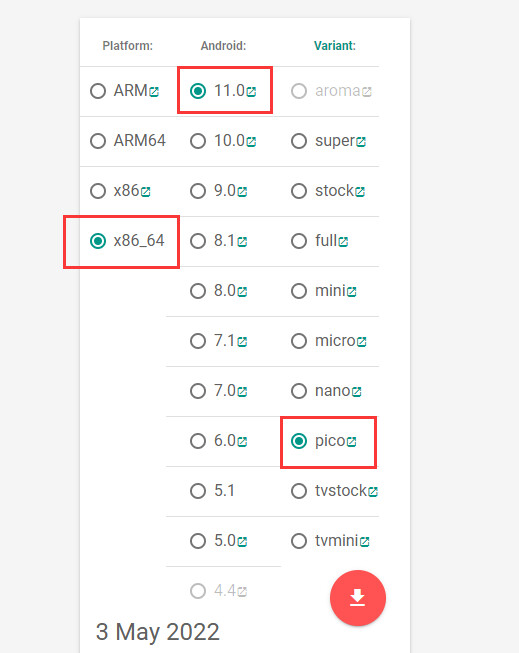Choose Android 5.1 radio button
This screenshot has height=653, width=519.
tap(198, 491)
